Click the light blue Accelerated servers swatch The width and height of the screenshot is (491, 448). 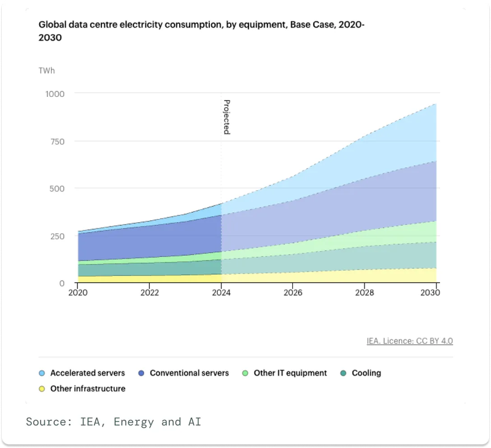point(42,373)
